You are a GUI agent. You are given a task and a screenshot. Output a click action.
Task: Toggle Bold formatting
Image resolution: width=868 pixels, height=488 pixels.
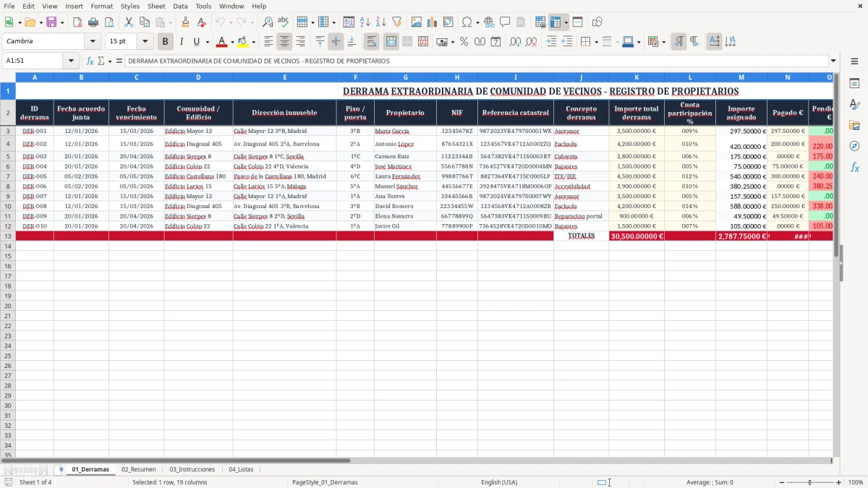tap(166, 41)
